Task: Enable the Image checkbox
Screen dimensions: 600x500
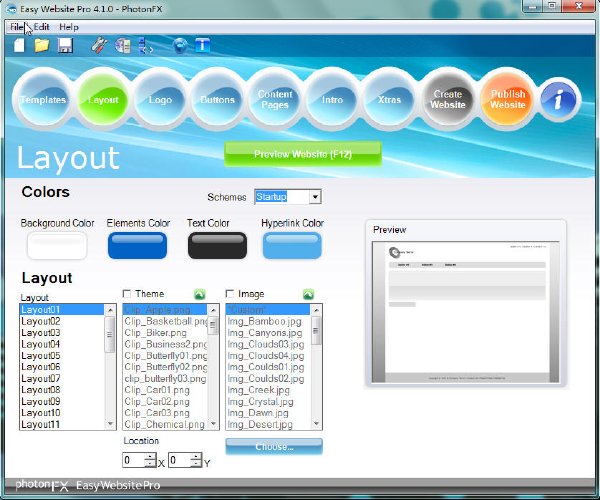Action: (x=230, y=294)
